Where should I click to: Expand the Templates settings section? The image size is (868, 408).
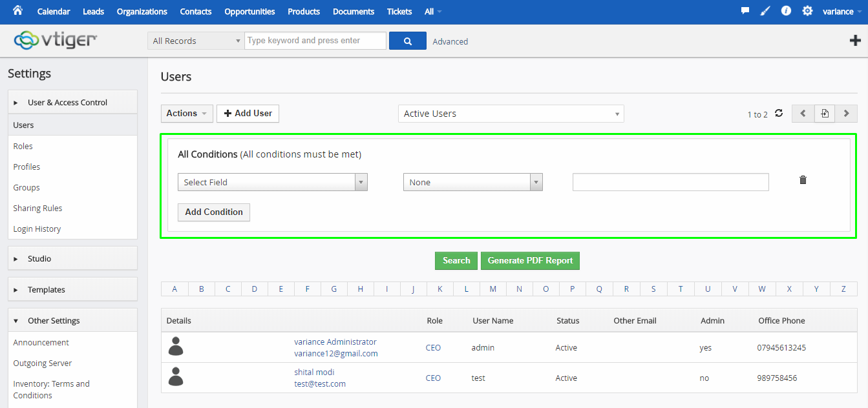pos(72,289)
